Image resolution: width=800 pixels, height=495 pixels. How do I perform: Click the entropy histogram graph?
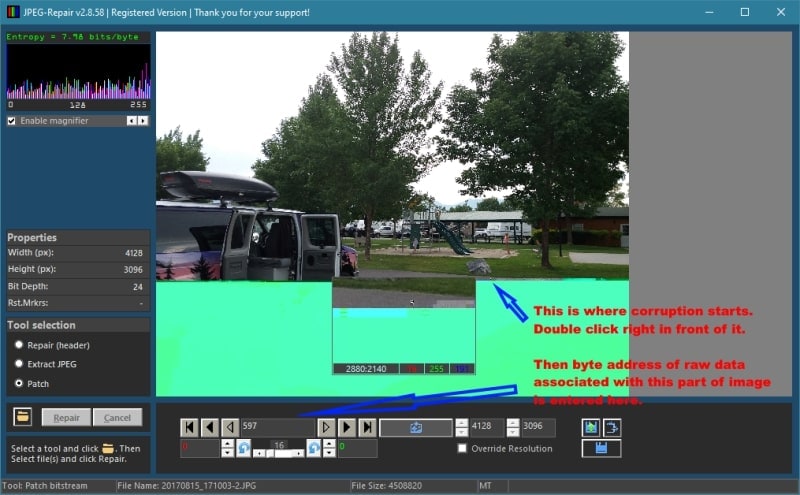(78, 71)
